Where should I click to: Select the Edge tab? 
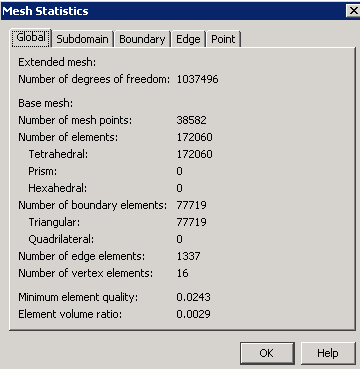coord(188,39)
